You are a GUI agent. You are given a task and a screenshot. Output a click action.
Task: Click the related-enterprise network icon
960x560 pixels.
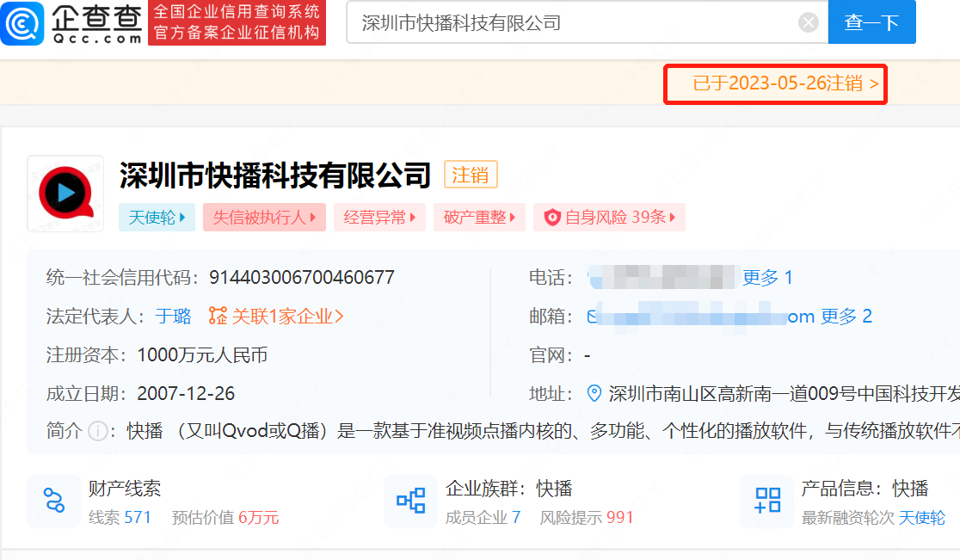pyautogui.click(x=218, y=316)
